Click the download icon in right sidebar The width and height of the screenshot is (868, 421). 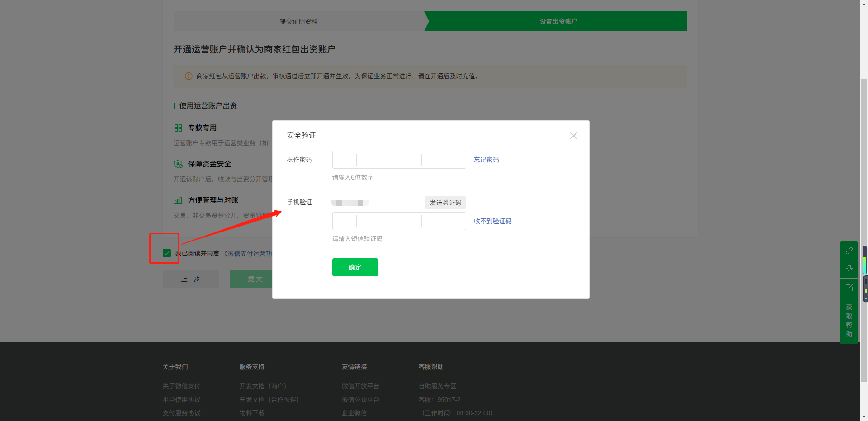(x=849, y=269)
